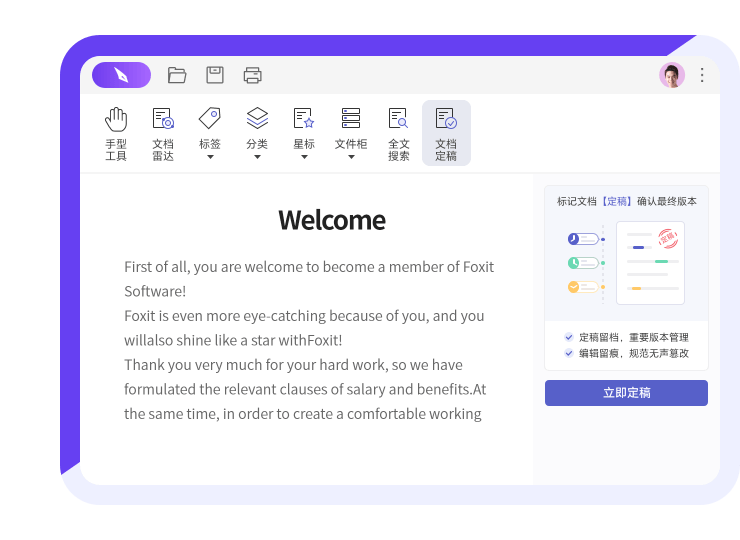The height and width of the screenshot is (540, 740).
Task: Click the Welcome heading
Action: (x=332, y=220)
